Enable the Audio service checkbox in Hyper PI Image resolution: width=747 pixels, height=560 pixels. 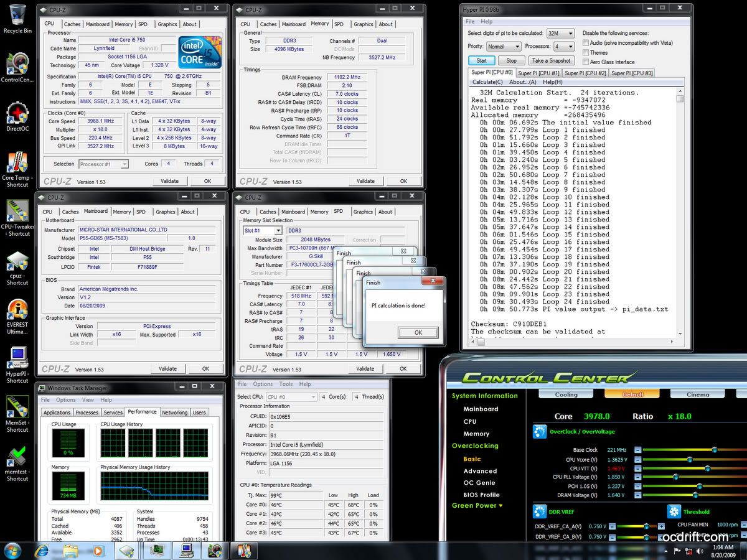(x=586, y=43)
